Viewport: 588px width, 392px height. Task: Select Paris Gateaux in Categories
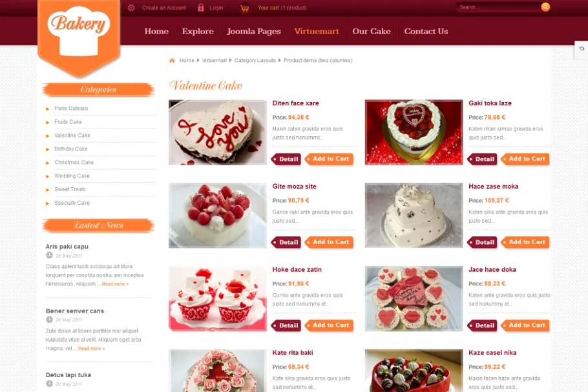(x=71, y=108)
